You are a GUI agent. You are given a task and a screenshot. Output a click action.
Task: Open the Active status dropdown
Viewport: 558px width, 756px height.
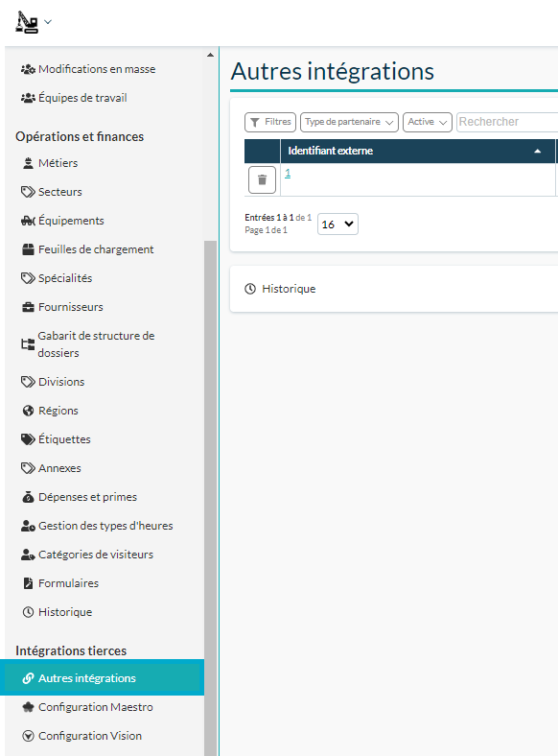(x=428, y=122)
